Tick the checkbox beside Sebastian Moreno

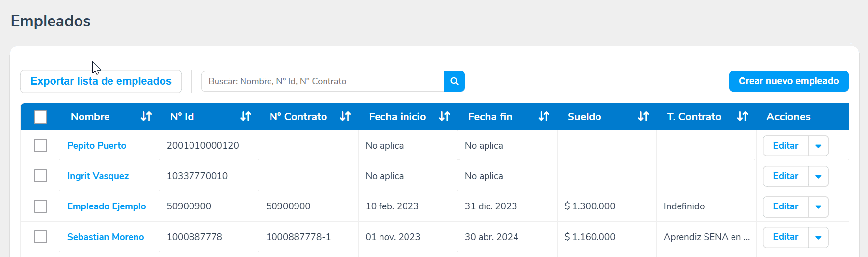(41, 237)
